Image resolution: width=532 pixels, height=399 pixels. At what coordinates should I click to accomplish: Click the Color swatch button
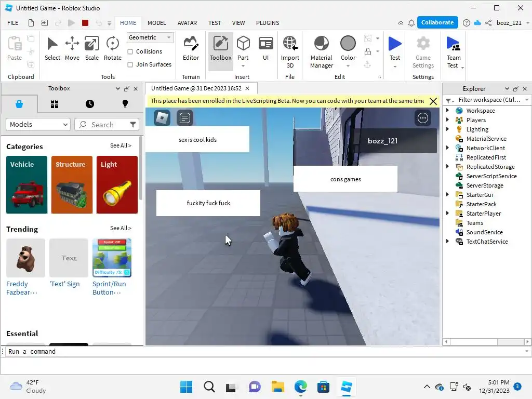(x=348, y=44)
